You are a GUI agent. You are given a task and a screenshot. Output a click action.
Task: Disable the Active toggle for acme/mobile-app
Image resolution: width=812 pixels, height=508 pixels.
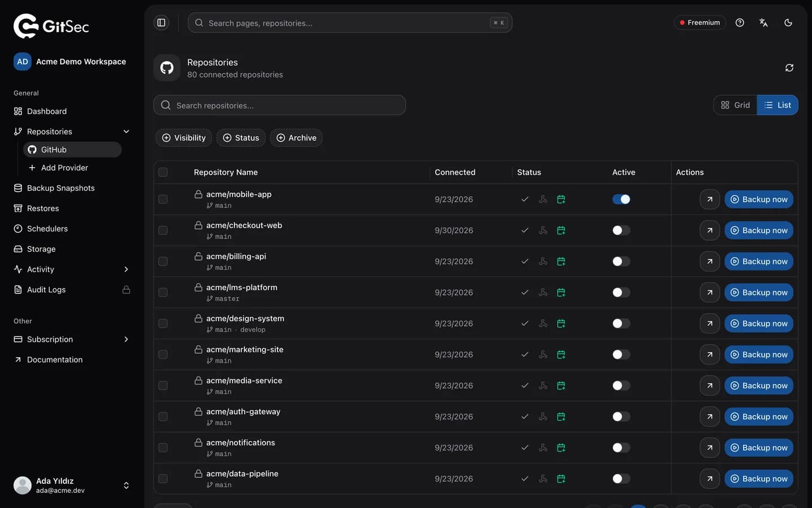point(621,199)
